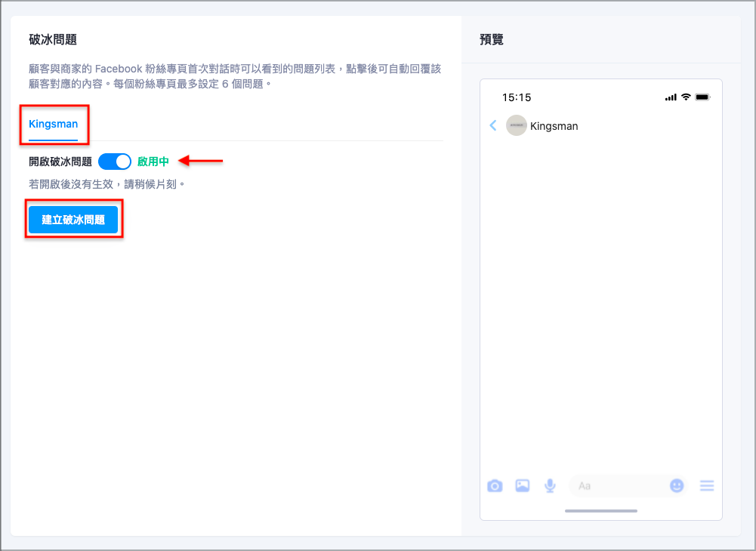
Task: Click the home indicator bar in preview
Action: coord(600,510)
